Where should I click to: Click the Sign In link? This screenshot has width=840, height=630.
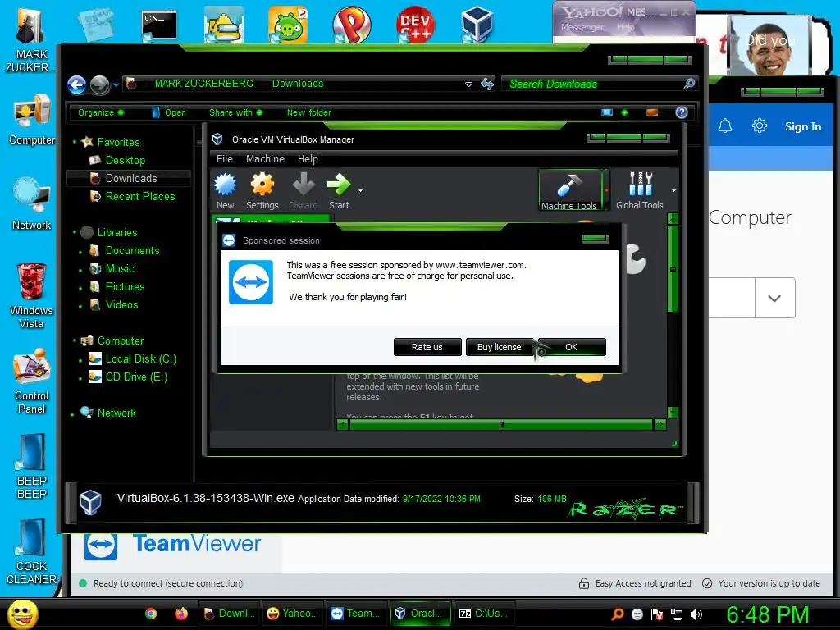pyautogui.click(x=802, y=127)
